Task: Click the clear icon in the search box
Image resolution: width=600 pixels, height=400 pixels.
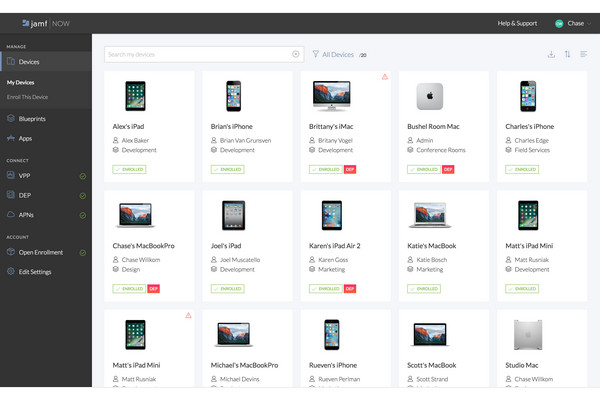Action: [x=296, y=54]
